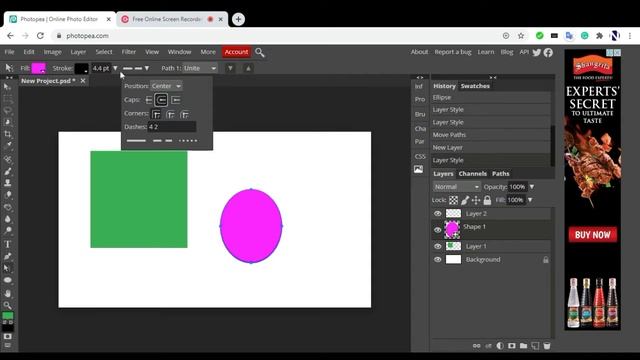Screen dimensions: 640x360
Task: Select the Pen tool
Action: pyautogui.click(x=7, y=256)
